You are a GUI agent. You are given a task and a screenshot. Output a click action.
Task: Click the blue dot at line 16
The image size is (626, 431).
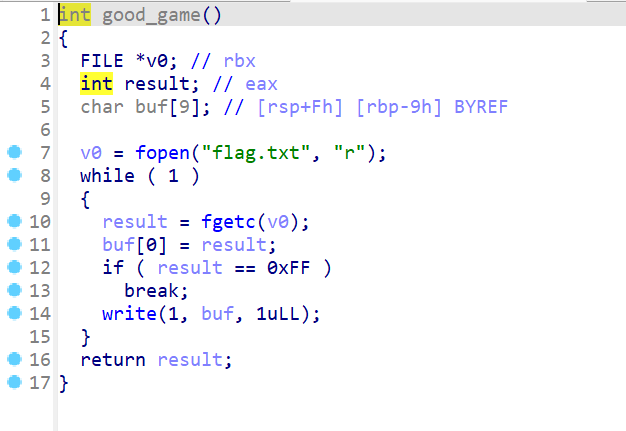[x=13, y=359]
